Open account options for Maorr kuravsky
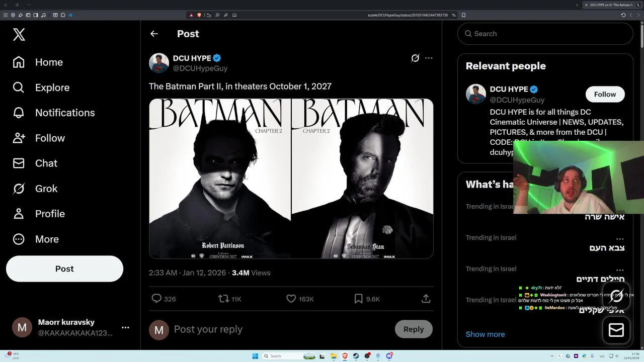The height and width of the screenshot is (362, 644). [x=125, y=327]
